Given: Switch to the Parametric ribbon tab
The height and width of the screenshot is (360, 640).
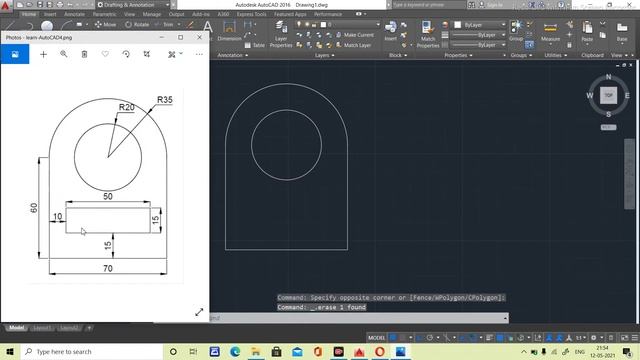Looking at the screenshot, I should click(x=104, y=14).
